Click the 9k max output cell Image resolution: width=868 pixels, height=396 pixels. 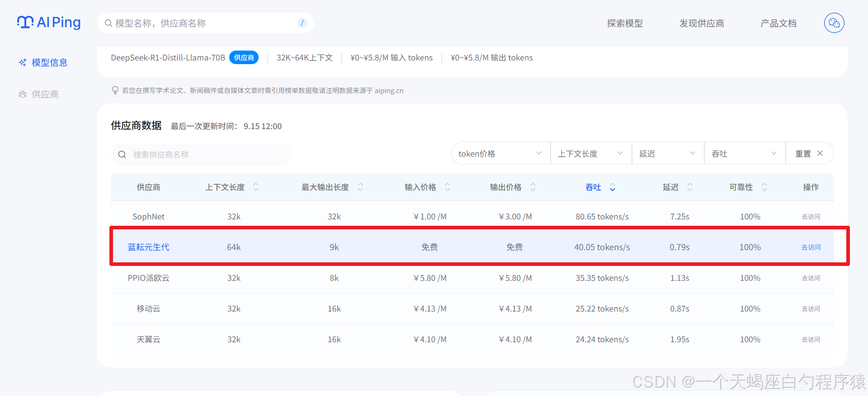[334, 247]
